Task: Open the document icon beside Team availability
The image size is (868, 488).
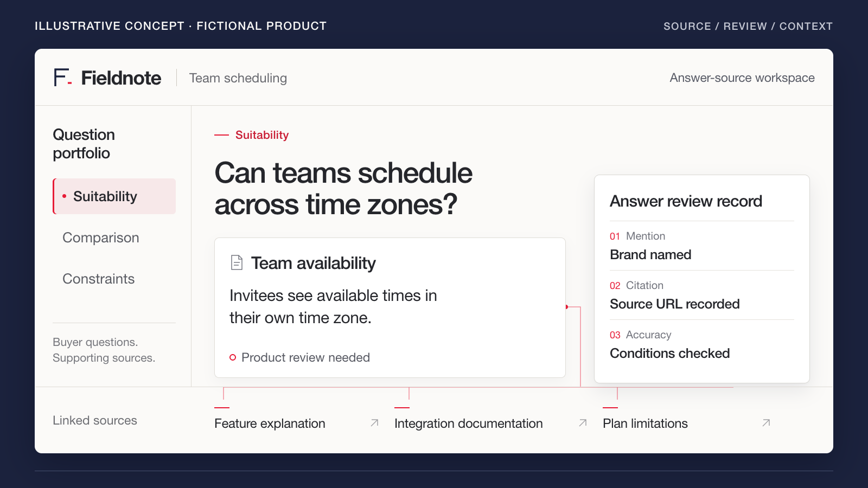Action: (x=237, y=262)
